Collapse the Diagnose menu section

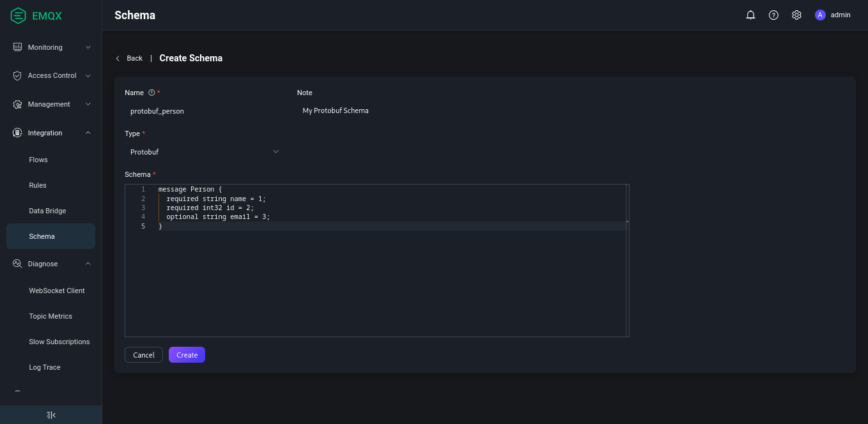(51, 264)
